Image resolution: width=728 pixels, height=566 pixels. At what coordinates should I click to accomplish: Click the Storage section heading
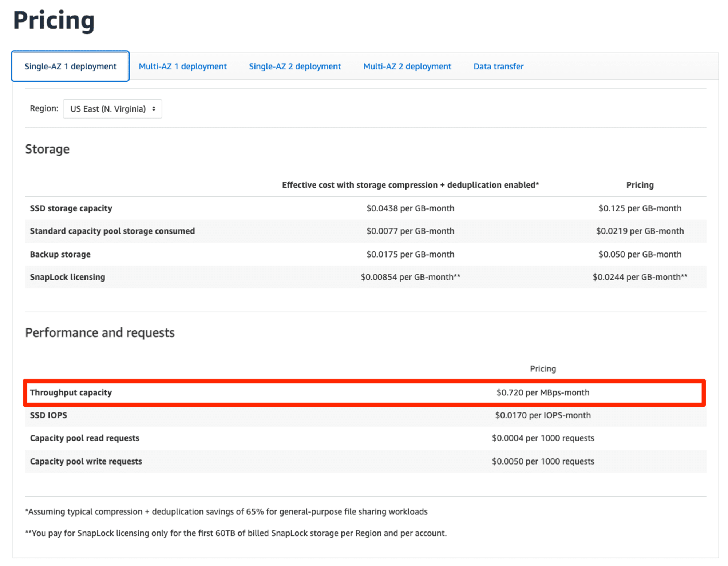pos(47,149)
